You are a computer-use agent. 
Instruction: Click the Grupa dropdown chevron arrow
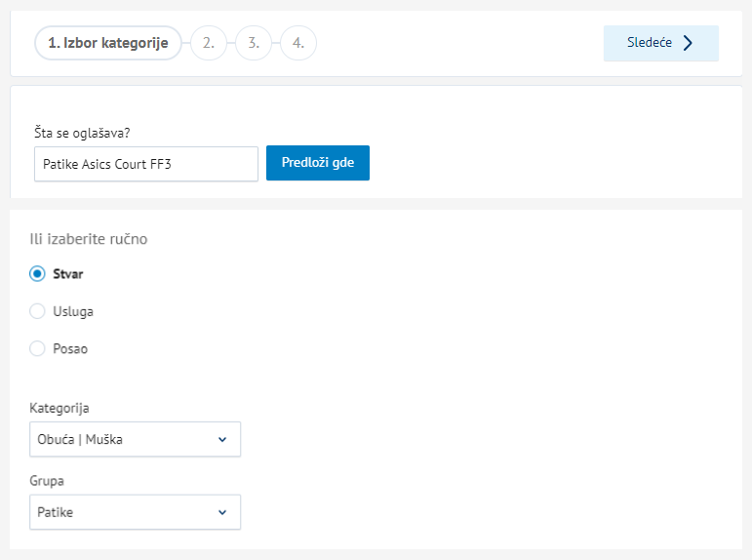coord(222,512)
